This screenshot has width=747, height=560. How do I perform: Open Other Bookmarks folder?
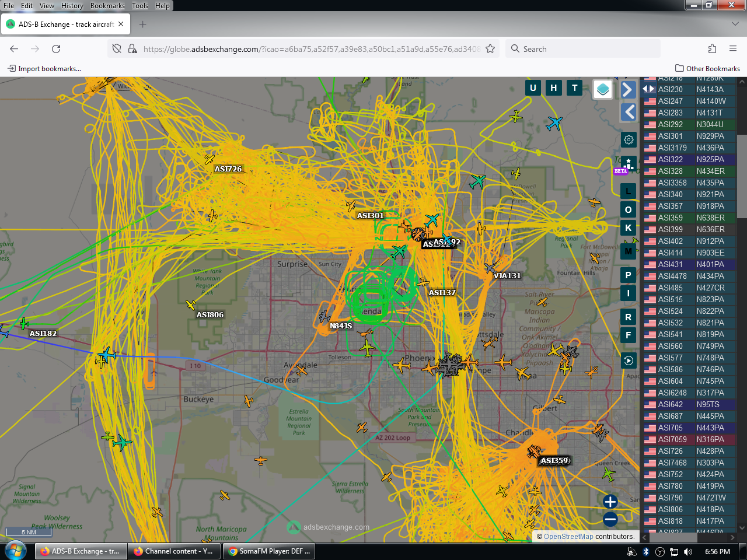pos(707,69)
